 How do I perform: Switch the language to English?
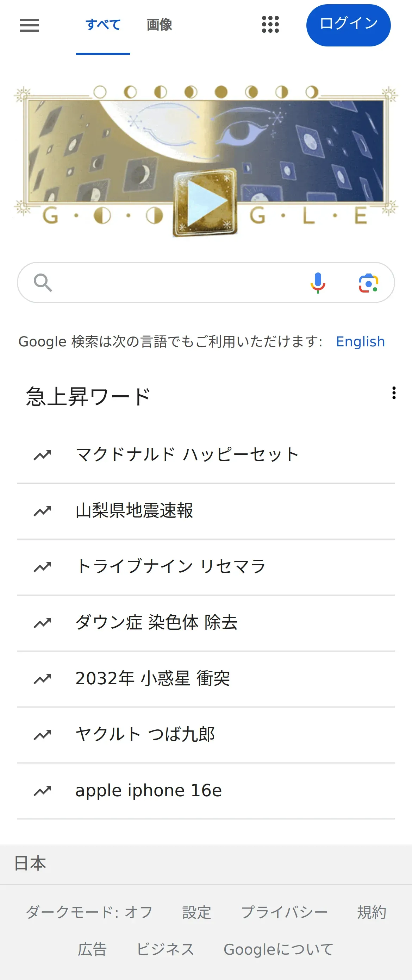tap(360, 341)
